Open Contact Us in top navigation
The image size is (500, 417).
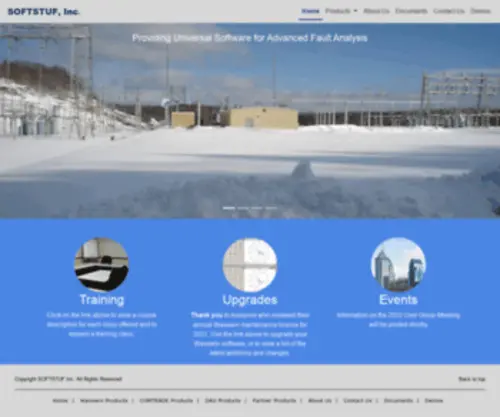(449, 11)
